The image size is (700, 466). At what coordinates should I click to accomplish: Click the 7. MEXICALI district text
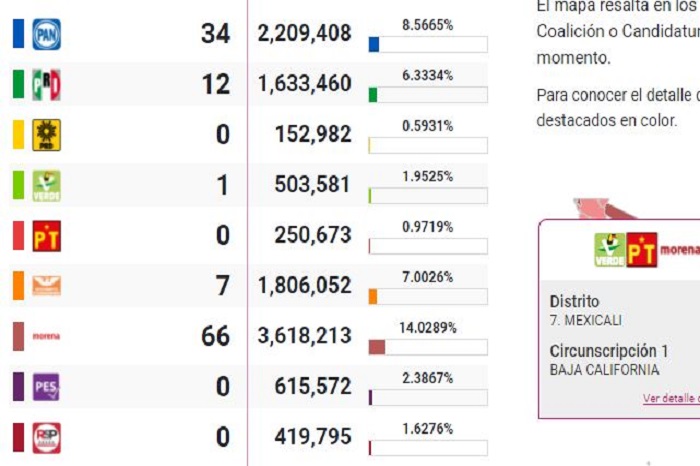tap(586, 321)
